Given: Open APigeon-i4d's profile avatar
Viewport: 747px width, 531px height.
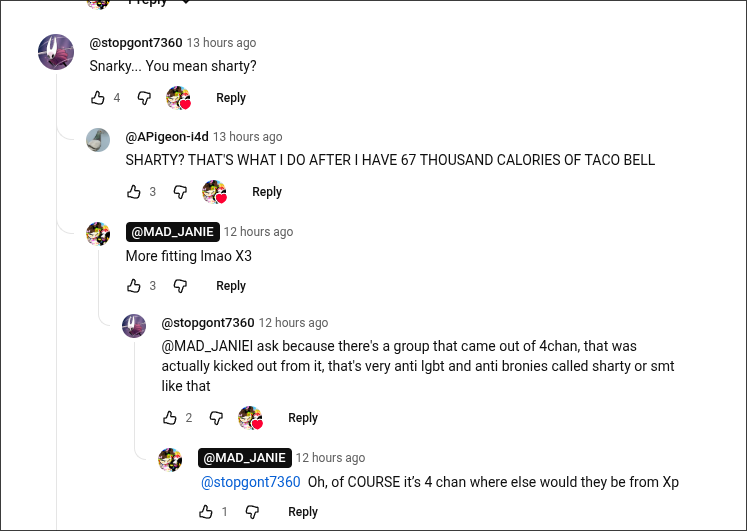Looking at the screenshot, I should 98,140.
